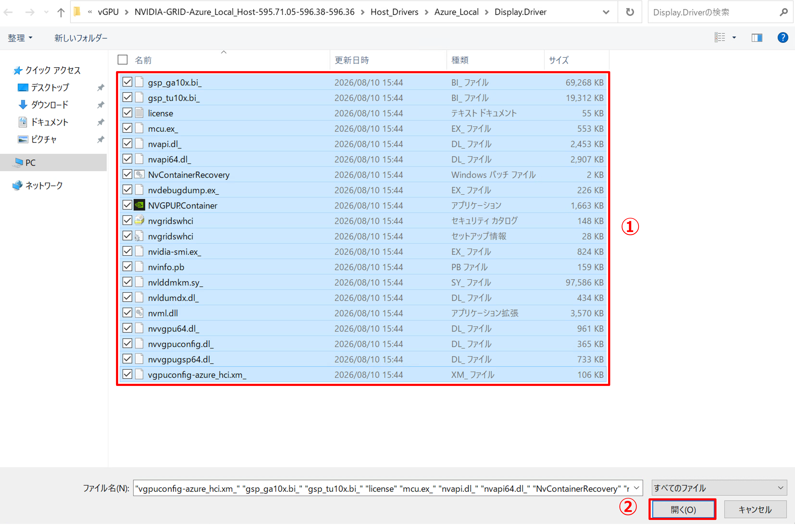795x532 pixels.
Task: Uncheck the gsp_tu10x.bi_ checkbox
Action: pyautogui.click(x=127, y=97)
